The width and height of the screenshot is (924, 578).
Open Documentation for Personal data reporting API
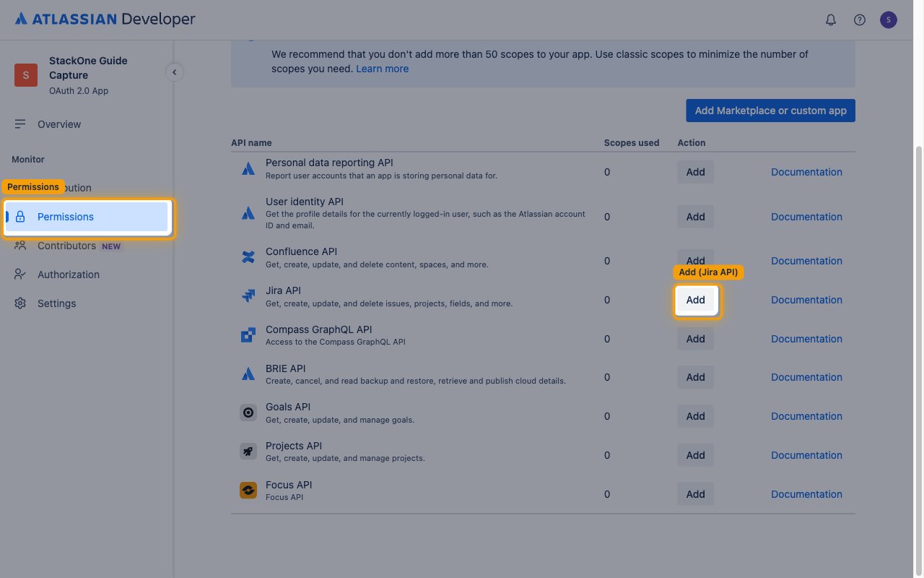(806, 172)
